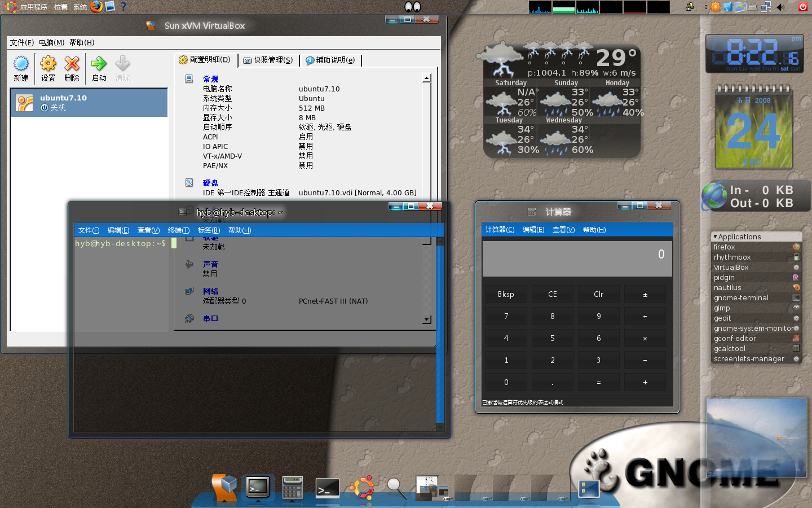Image resolution: width=812 pixels, height=508 pixels.
Task: Click workspace switcher first workspace thumbnail
Action: click(x=434, y=488)
